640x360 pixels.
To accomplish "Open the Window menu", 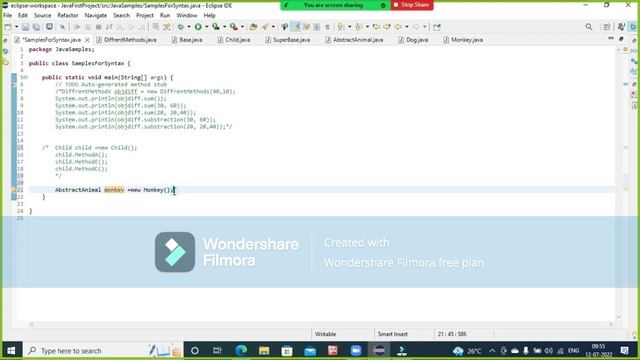I will (x=187, y=16).
